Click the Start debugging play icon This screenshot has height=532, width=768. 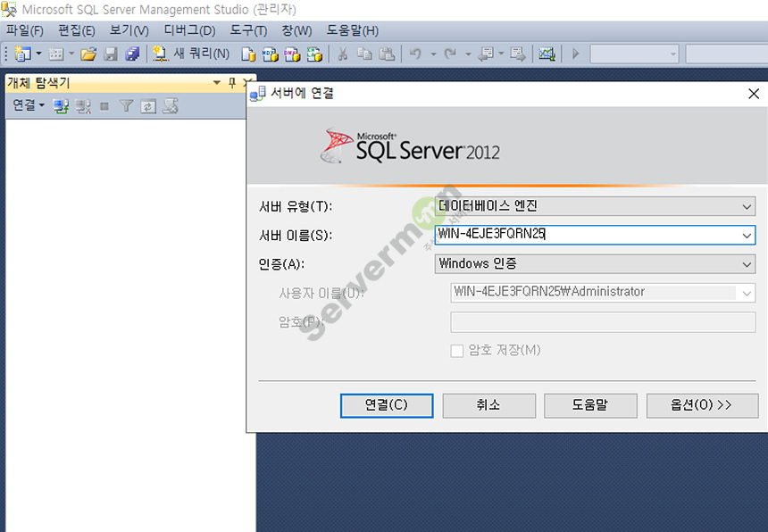[575, 54]
